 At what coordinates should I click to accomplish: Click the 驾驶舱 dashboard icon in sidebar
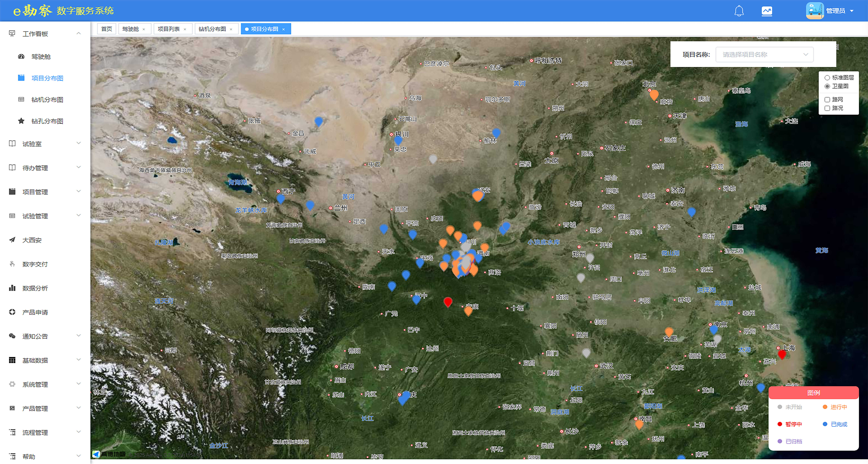tap(21, 57)
